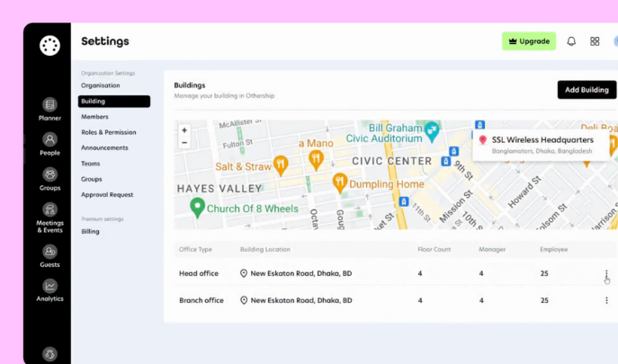Open the Groups sidebar icon
Screen dimensions: 618x364
click(49, 175)
